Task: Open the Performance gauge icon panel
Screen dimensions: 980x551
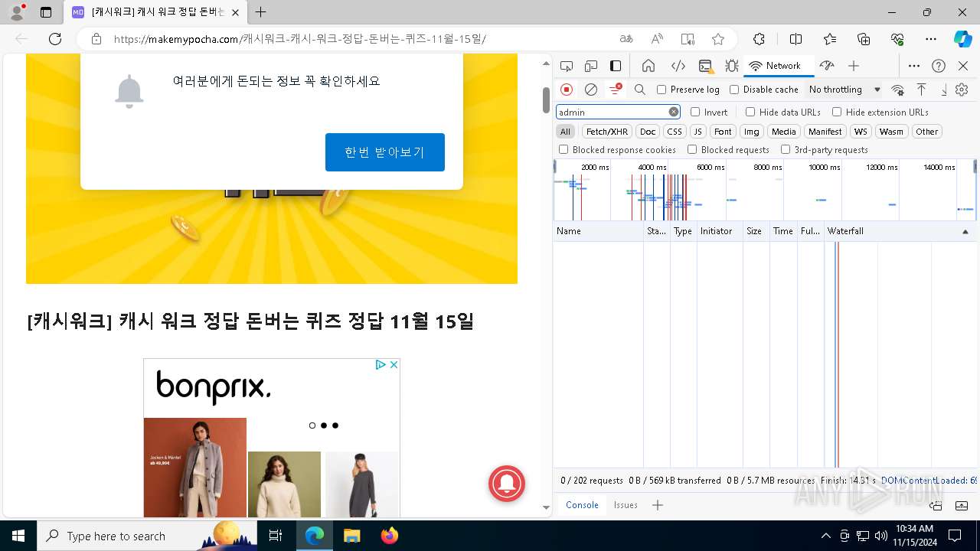Action: [826, 66]
